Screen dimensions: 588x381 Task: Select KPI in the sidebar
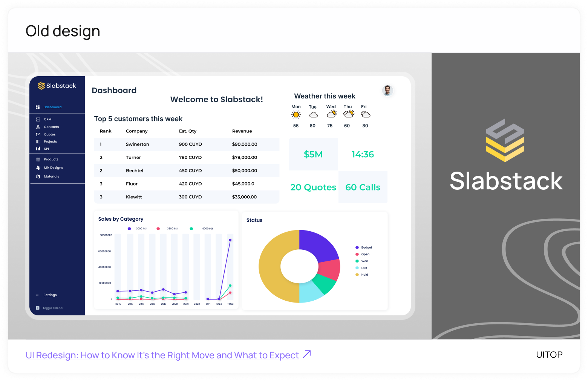pyautogui.click(x=46, y=149)
